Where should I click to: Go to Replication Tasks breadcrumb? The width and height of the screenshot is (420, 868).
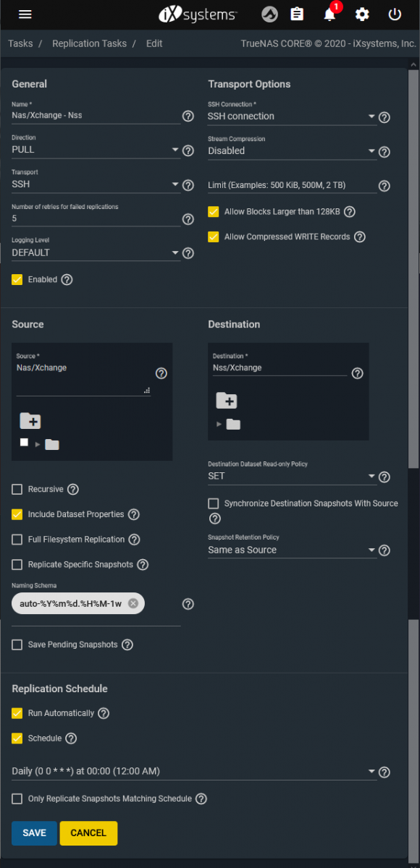pyautogui.click(x=90, y=43)
